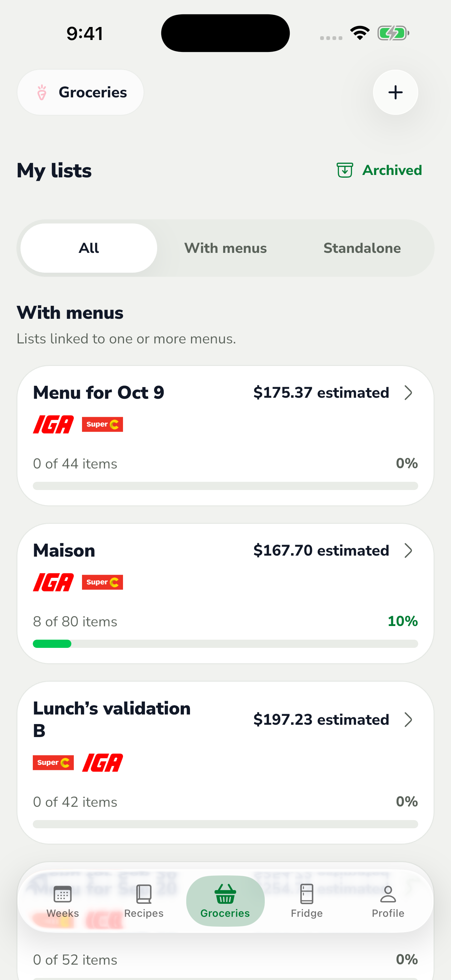Expand Menu for Oct 9 chevron
Screen dimensions: 451x980
(x=408, y=393)
